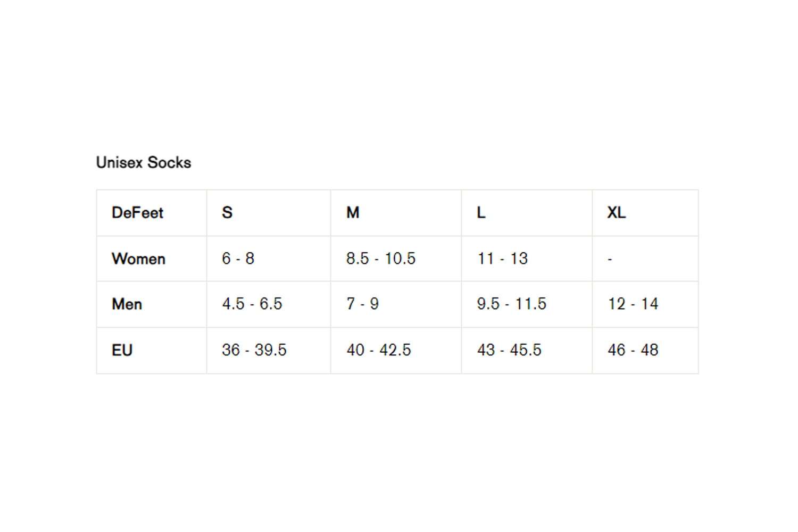Click EU XL size 46 - 48

click(x=633, y=350)
